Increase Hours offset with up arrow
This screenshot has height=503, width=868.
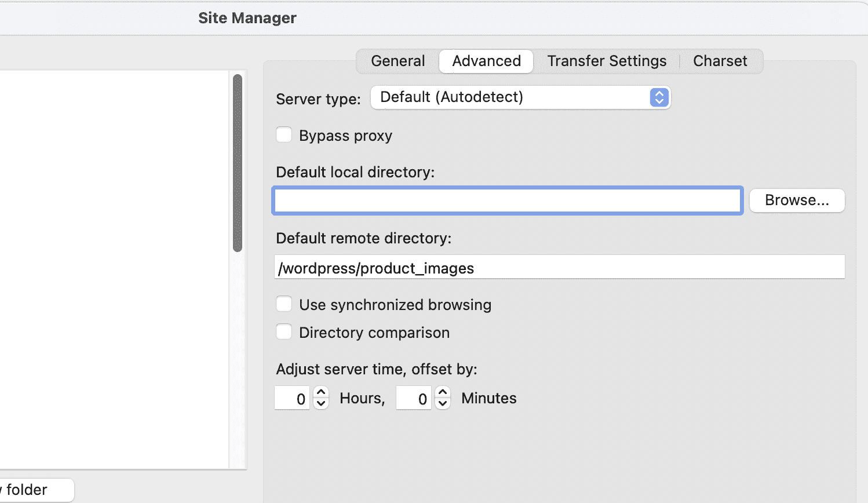coord(321,392)
